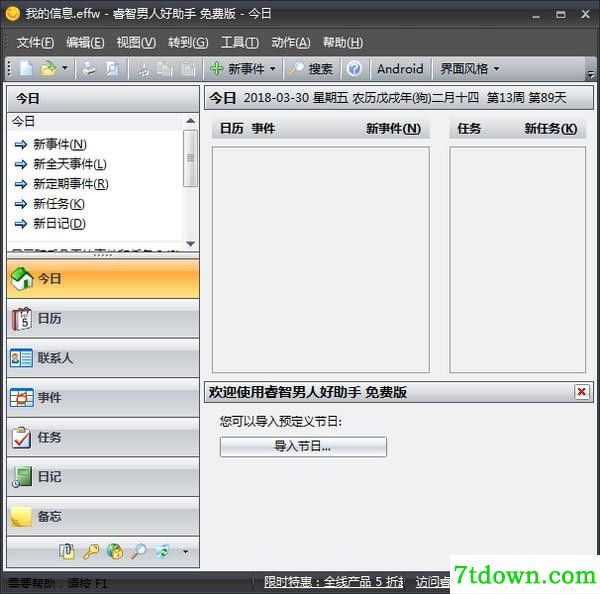This screenshot has height=594, width=600.
Task: Open the 联系人 contacts section in sidebar
Action: click(x=103, y=358)
